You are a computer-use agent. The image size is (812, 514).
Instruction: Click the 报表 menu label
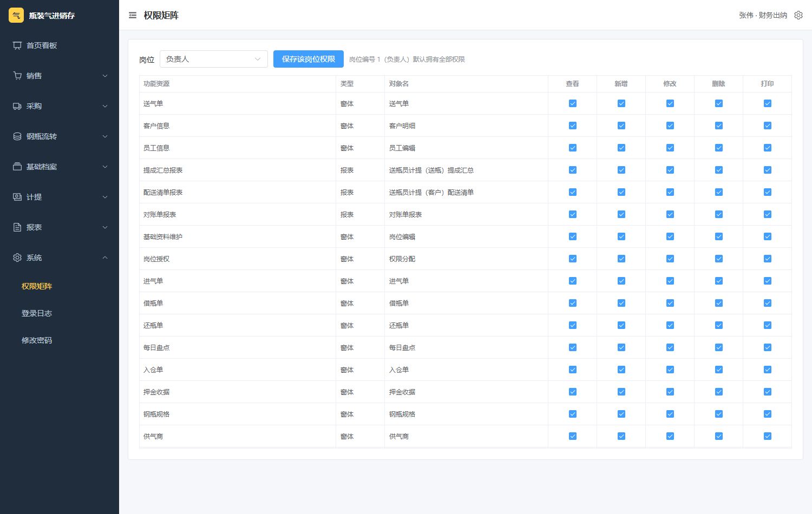tap(34, 227)
